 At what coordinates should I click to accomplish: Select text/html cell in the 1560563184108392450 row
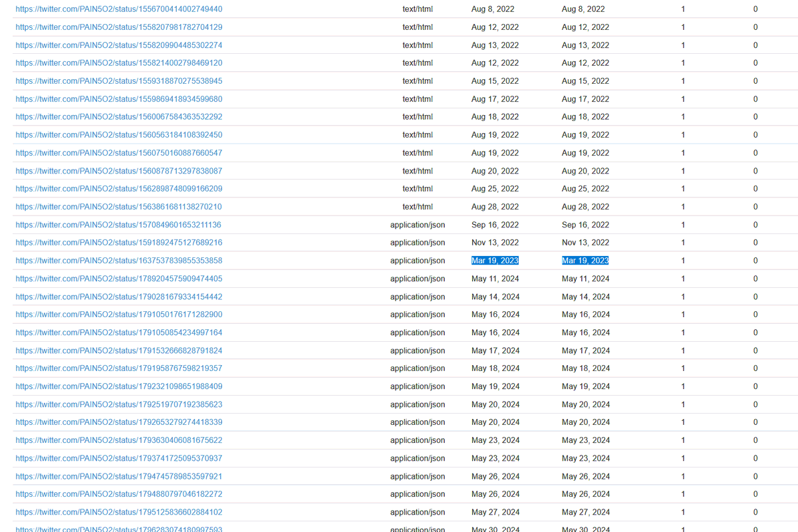tap(418, 135)
